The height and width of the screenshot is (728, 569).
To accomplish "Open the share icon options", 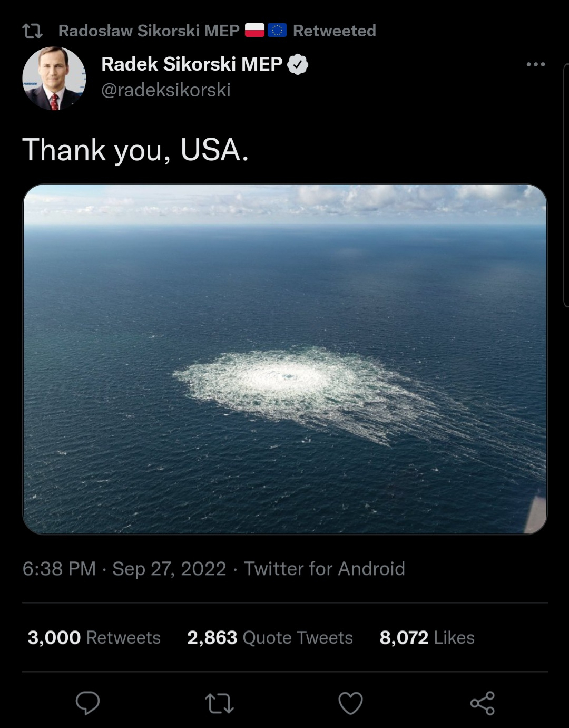I will coord(482,703).
